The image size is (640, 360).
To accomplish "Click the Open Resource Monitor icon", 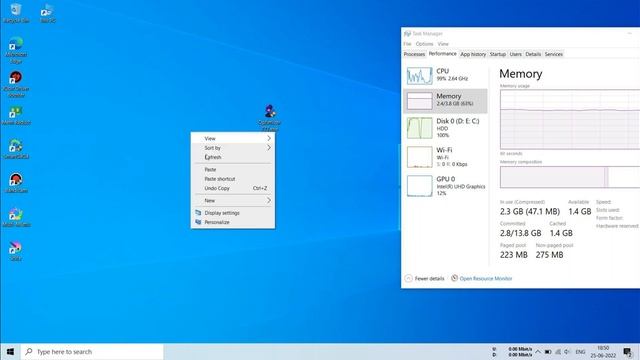I will [454, 278].
